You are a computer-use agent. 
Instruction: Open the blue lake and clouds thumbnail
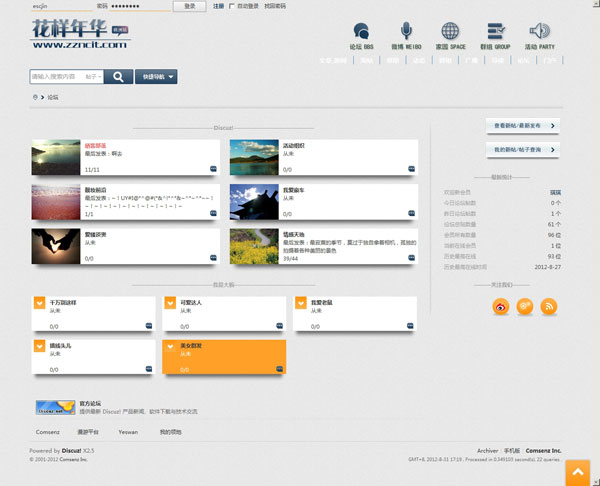pos(254,157)
